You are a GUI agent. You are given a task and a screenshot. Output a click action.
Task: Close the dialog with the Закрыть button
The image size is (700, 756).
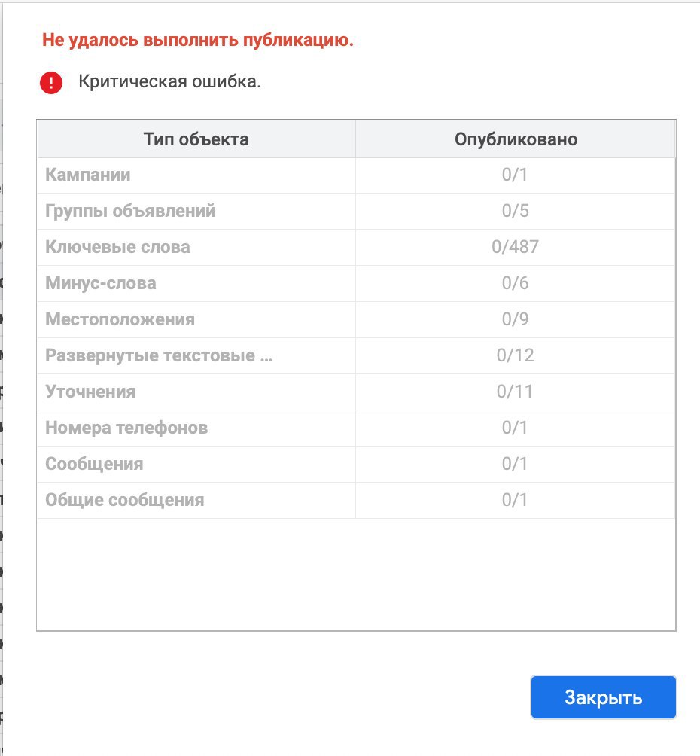pyautogui.click(x=603, y=697)
